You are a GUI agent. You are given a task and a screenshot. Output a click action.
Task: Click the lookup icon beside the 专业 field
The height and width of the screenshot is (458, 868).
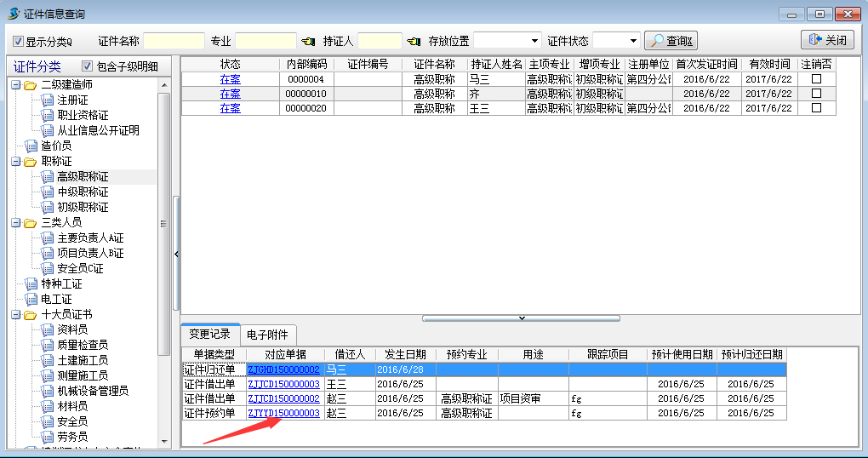click(x=307, y=41)
